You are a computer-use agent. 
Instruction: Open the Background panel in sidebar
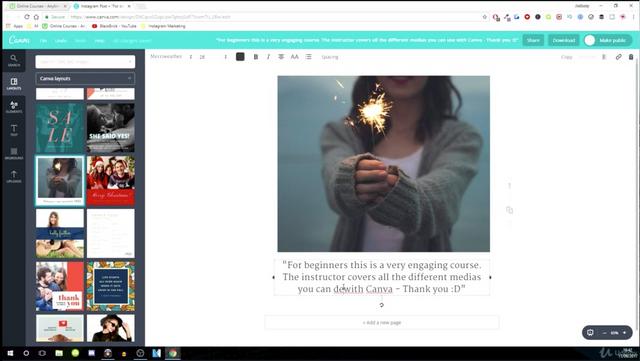pyautogui.click(x=14, y=154)
